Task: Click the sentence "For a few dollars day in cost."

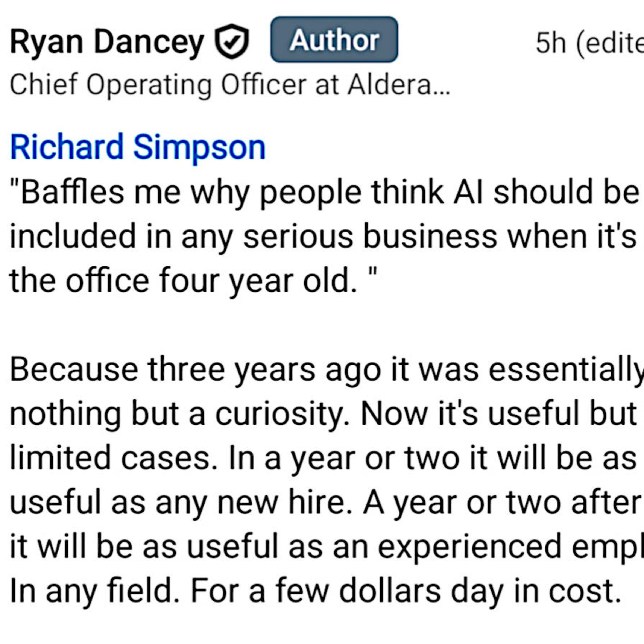Action: (405, 591)
